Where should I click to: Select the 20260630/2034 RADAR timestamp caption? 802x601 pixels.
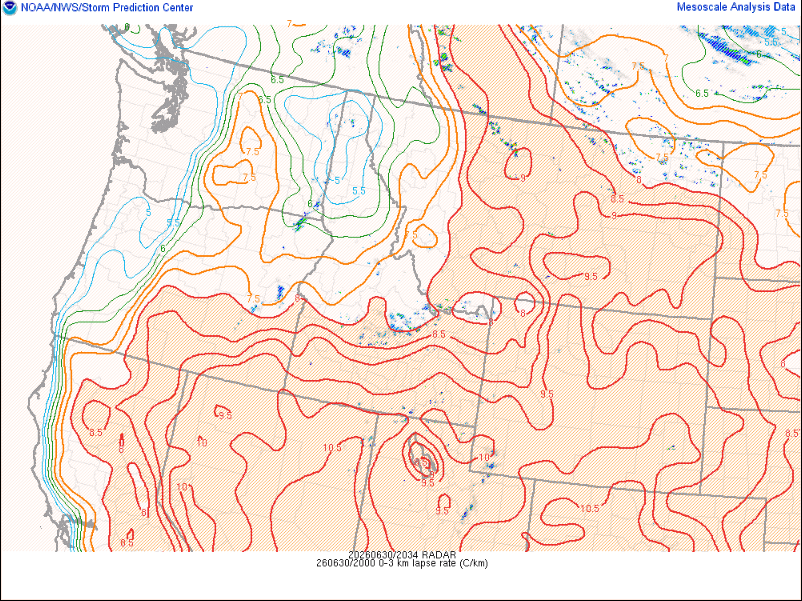[x=402, y=554]
